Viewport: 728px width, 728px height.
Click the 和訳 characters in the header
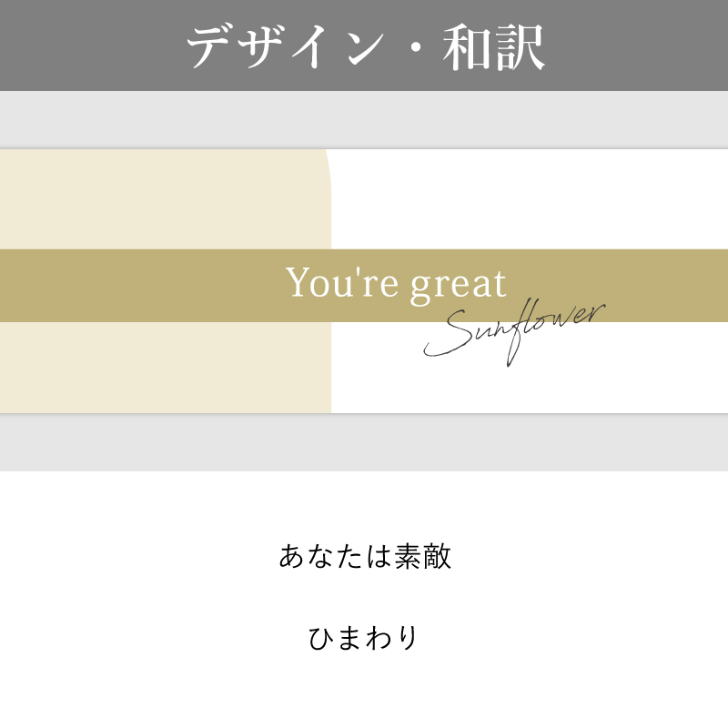(494, 46)
